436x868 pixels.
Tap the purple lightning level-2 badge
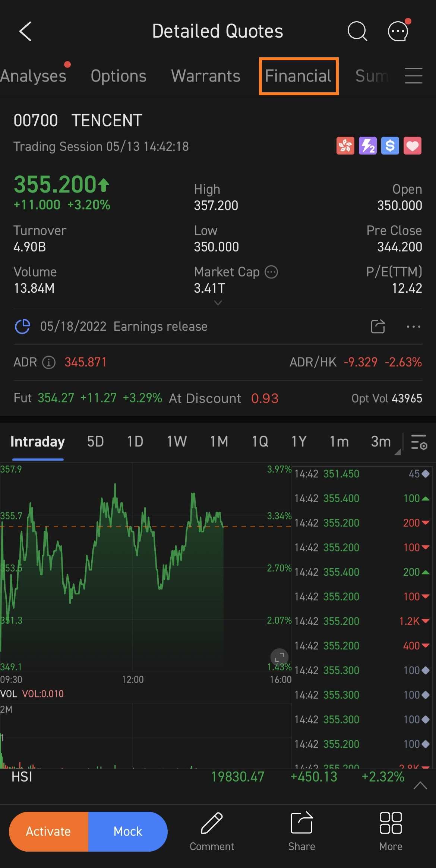click(x=368, y=146)
